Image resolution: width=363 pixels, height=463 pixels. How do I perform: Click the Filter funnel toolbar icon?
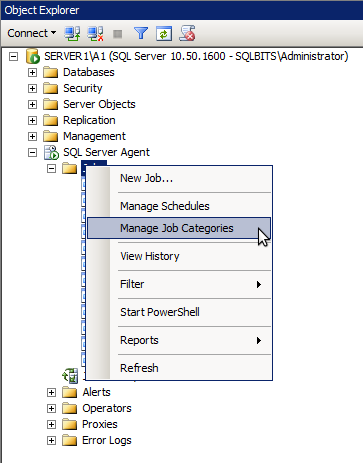coord(141,33)
